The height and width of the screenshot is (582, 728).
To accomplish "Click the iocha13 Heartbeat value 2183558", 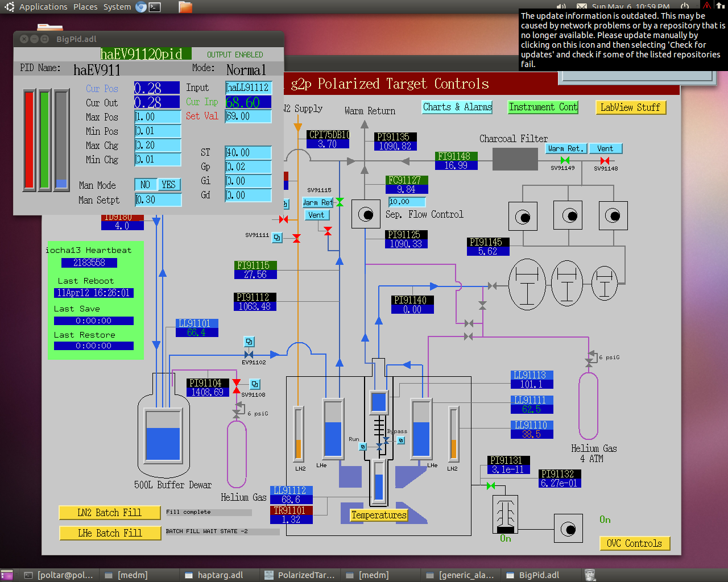I will (89, 263).
